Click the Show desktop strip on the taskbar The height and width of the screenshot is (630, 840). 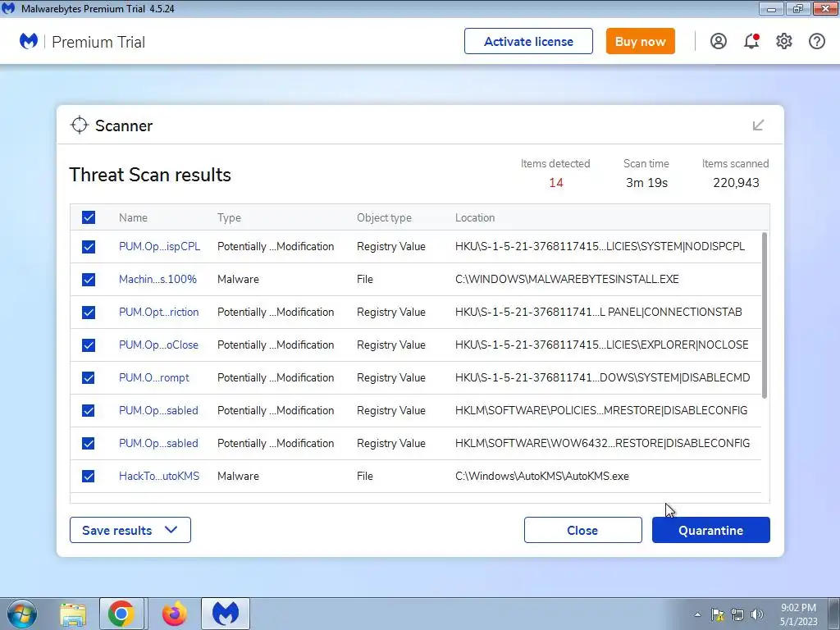(x=834, y=614)
